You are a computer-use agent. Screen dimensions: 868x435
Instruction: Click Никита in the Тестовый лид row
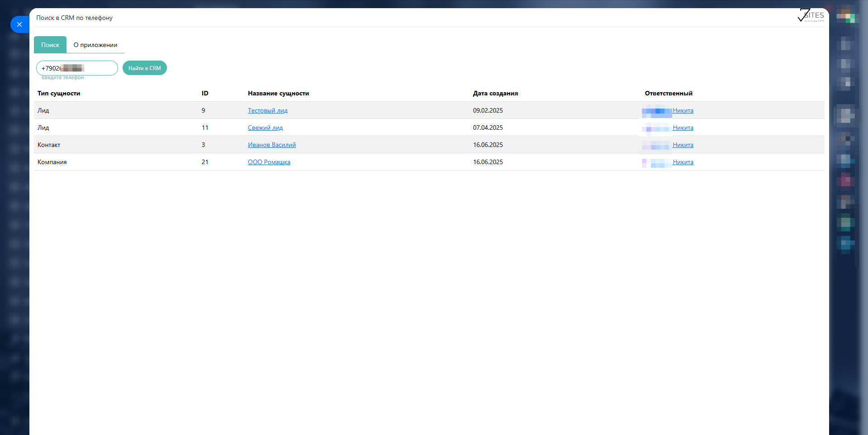[683, 110]
